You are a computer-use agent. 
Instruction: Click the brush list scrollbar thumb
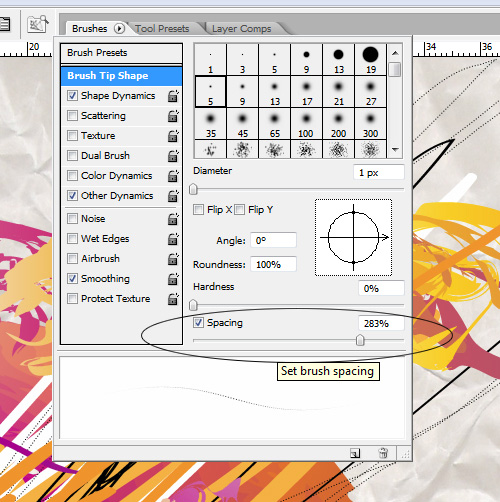pyautogui.click(x=395, y=70)
